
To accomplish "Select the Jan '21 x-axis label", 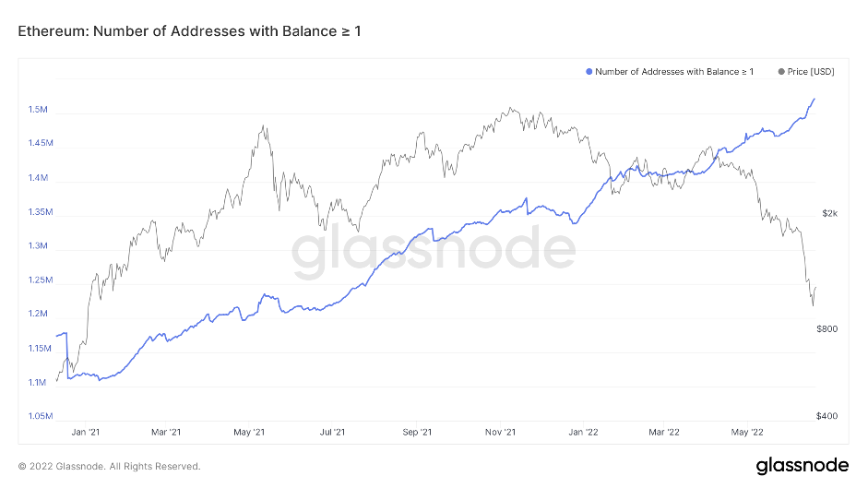I will [85, 431].
